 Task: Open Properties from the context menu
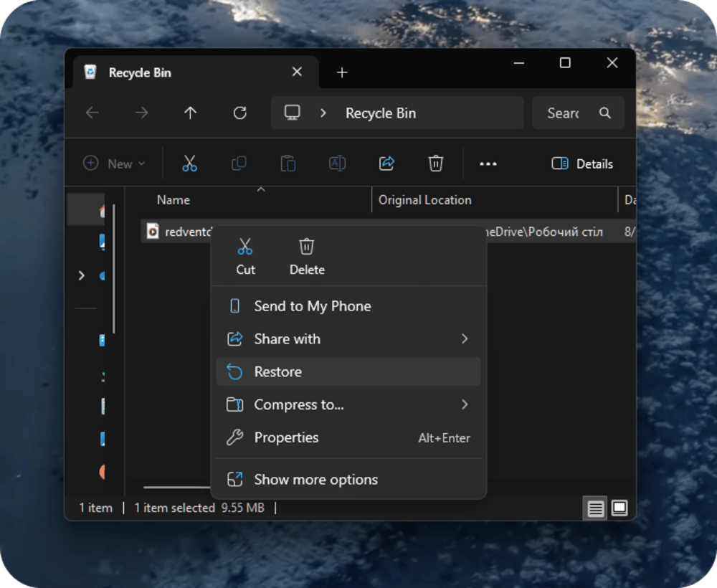286,437
